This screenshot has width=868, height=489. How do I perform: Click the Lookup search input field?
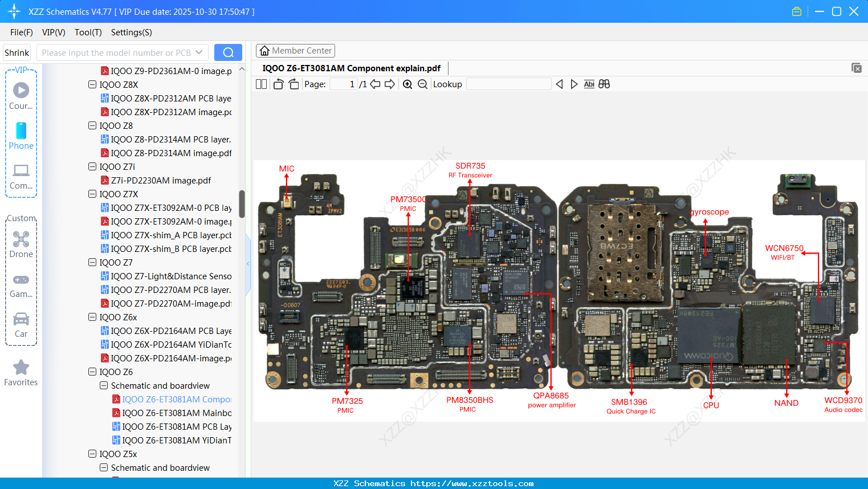[508, 84]
